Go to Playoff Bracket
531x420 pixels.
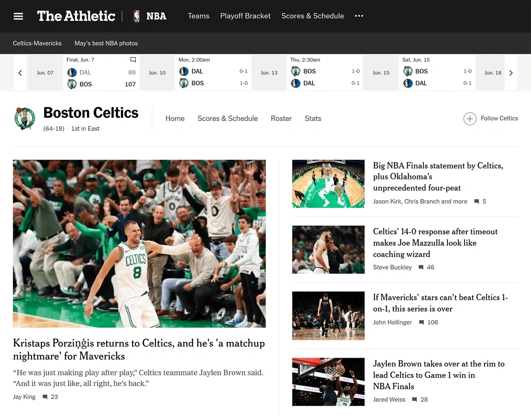pos(245,16)
